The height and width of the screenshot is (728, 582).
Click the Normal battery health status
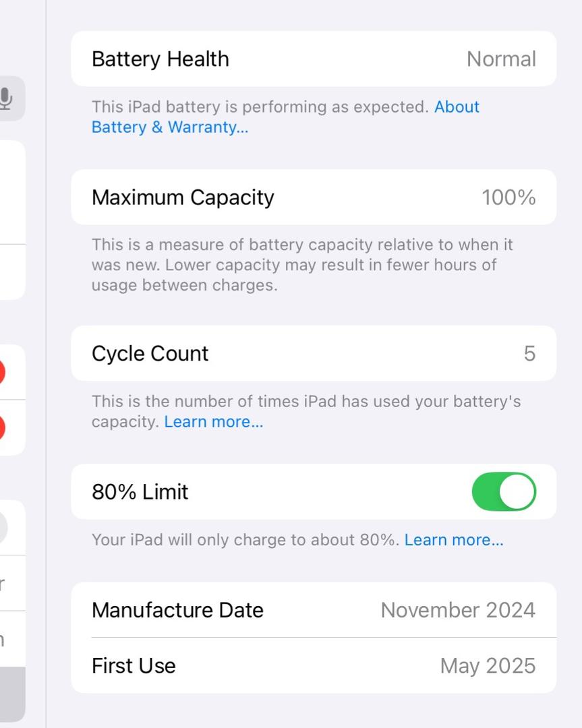(501, 59)
